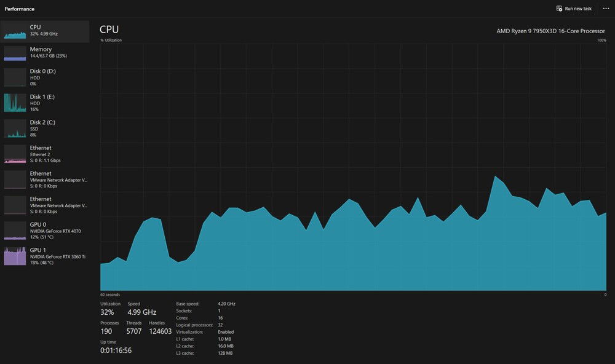Click the Memory usage mini graph

15,53
